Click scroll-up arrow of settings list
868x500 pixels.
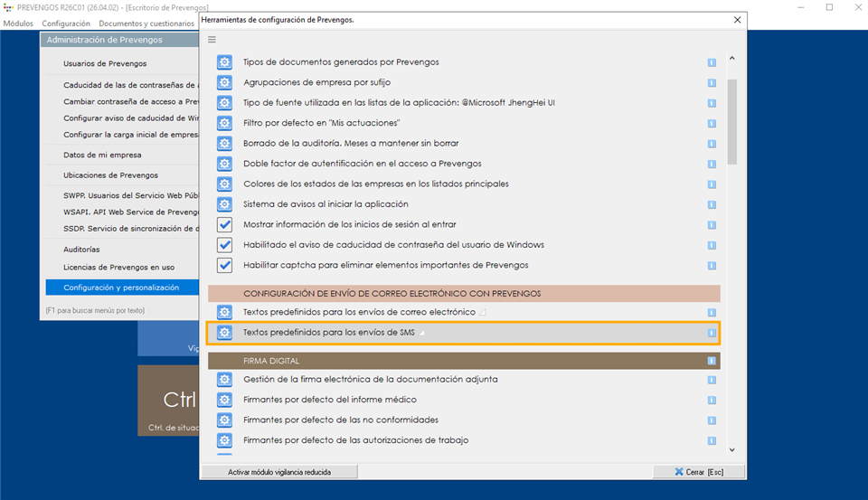point(731,58)
